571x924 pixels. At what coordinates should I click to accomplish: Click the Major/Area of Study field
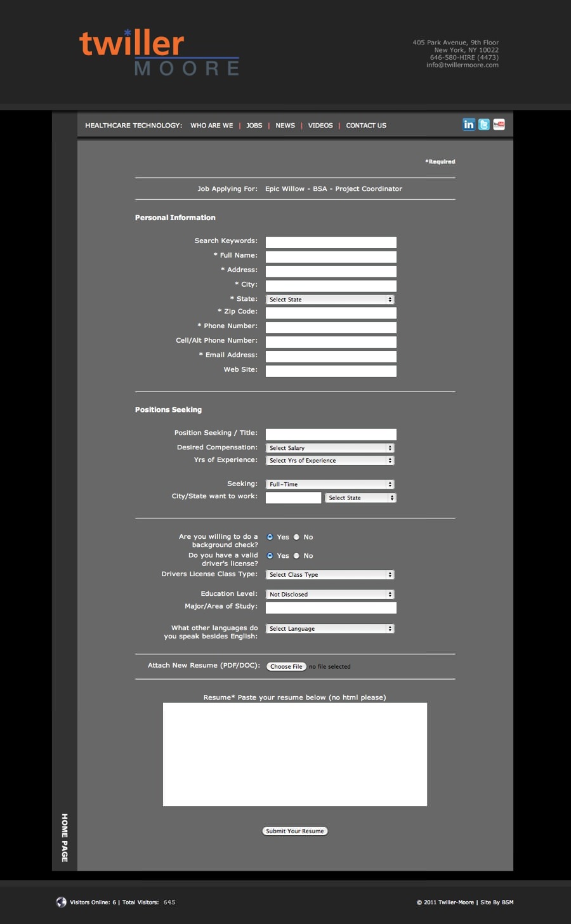coord(331,608)
